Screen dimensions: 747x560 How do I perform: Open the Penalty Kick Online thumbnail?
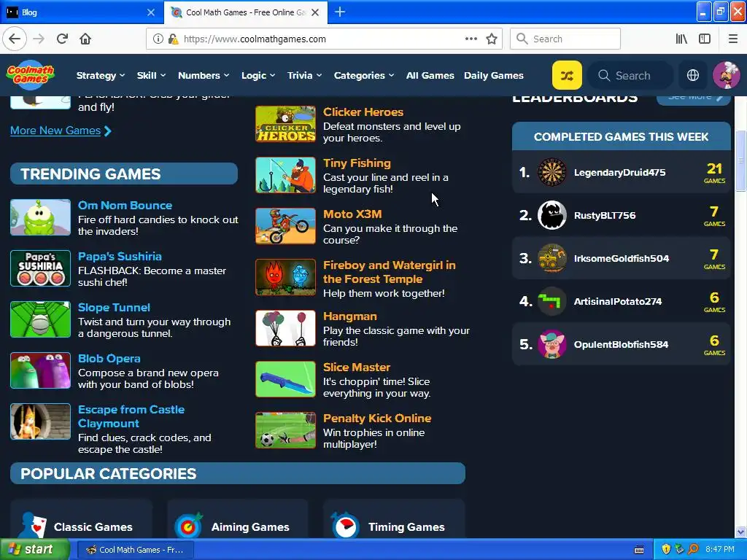click(285, 430)
